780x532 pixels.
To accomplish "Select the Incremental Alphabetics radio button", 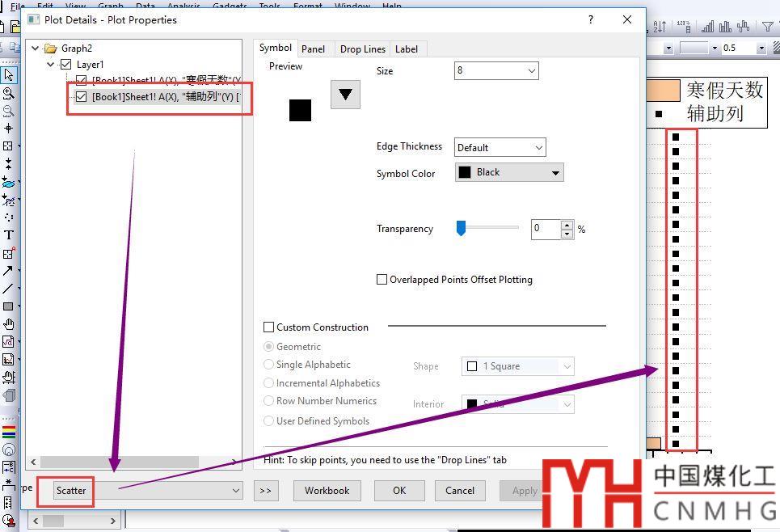I will coord(268,382).
